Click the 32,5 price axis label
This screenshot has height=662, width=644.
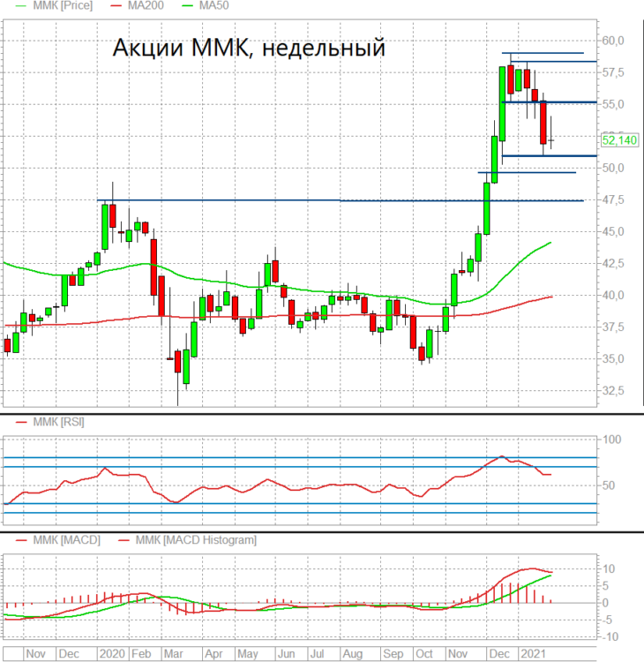(x=613, y=390)
